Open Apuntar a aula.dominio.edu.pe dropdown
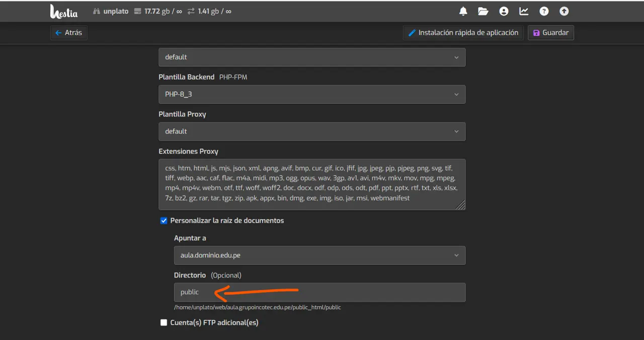644x340 pixels. pos(319,255)
